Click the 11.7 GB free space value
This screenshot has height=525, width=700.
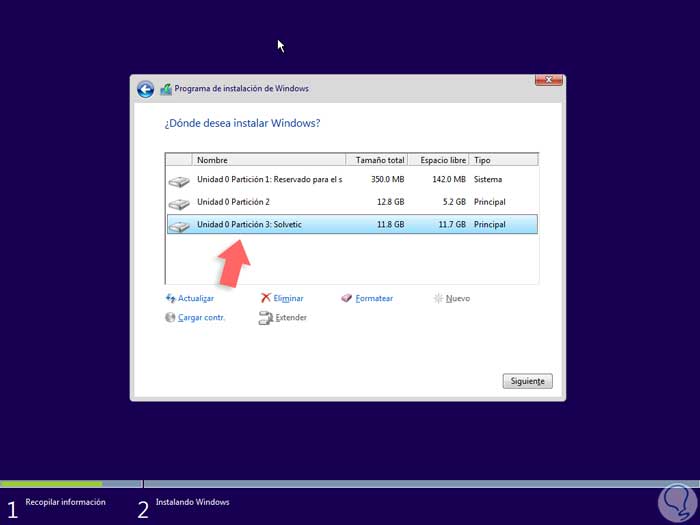(452, 224)
